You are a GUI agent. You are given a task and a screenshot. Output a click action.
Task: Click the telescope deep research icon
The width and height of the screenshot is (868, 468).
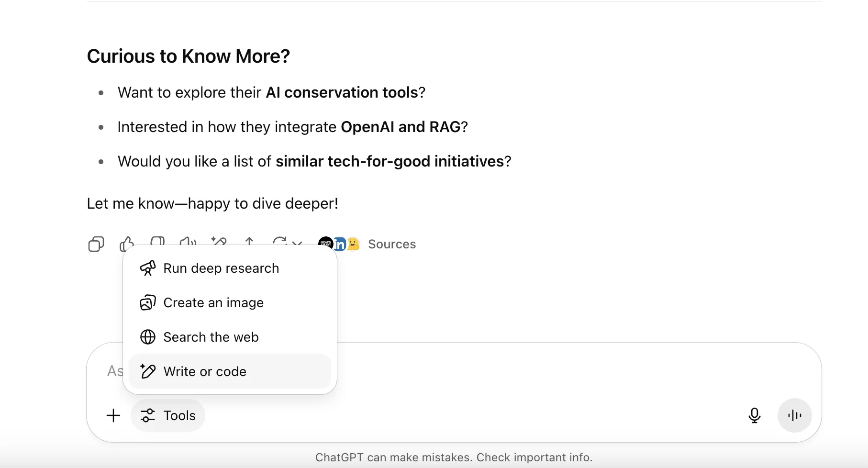(x=148, y=268)
